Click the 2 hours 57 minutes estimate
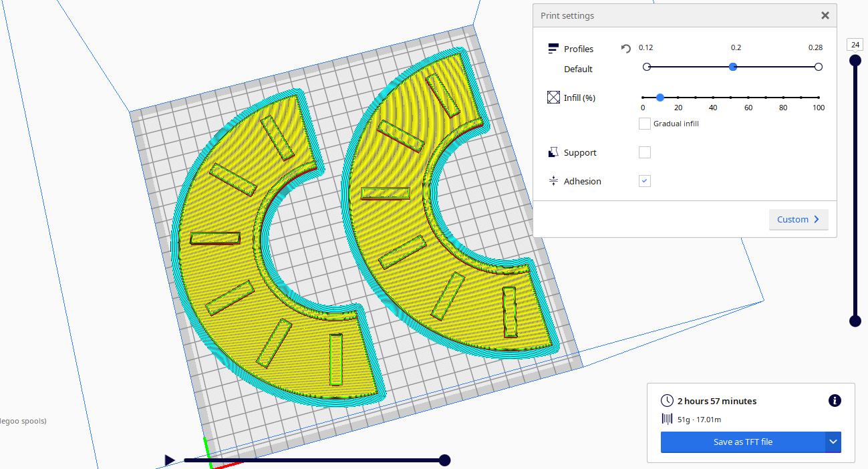Screen dimensions: 868x469 717,401
